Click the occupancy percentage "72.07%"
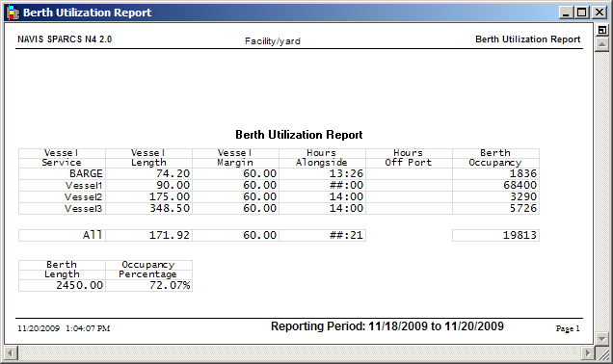The image size is (613, 364). coord(170,285)
